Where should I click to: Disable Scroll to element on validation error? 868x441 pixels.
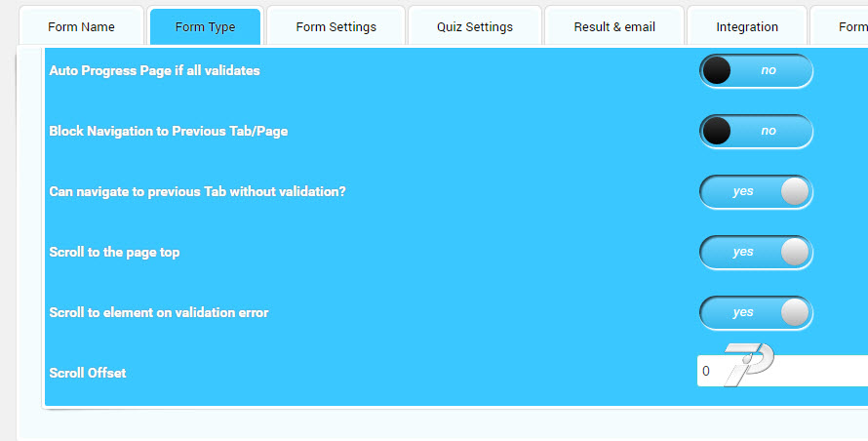click(756, 313)
